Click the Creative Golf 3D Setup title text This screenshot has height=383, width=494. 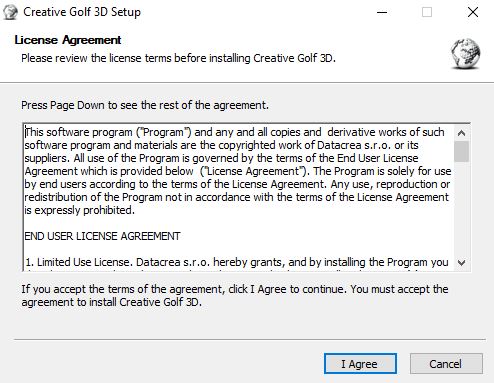tap(82, 12)
